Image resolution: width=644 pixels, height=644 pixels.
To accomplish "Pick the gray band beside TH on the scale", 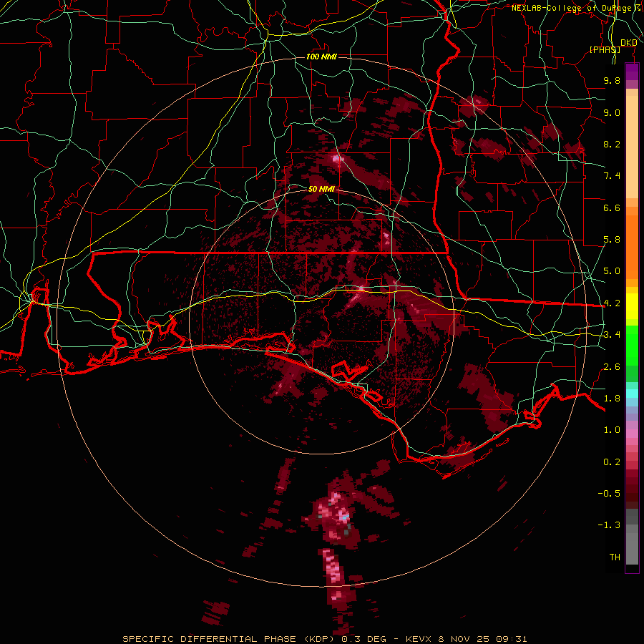I will pos(632,550).
